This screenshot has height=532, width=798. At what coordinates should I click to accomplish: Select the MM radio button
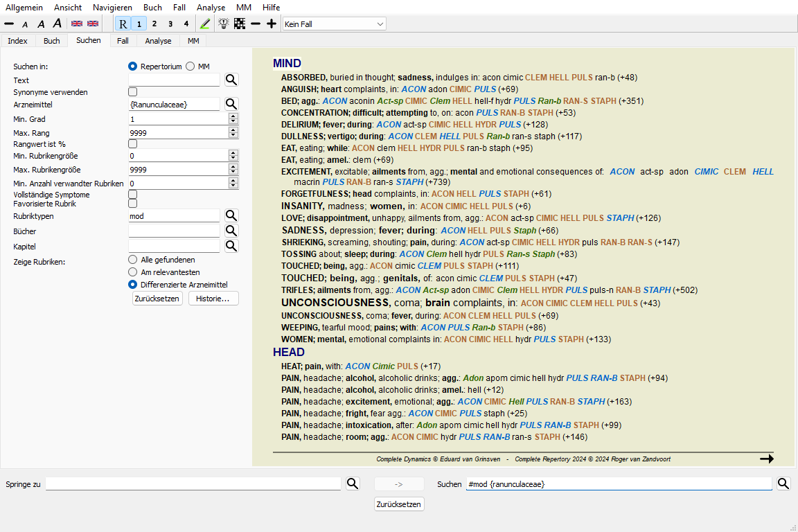pos(190,66)
